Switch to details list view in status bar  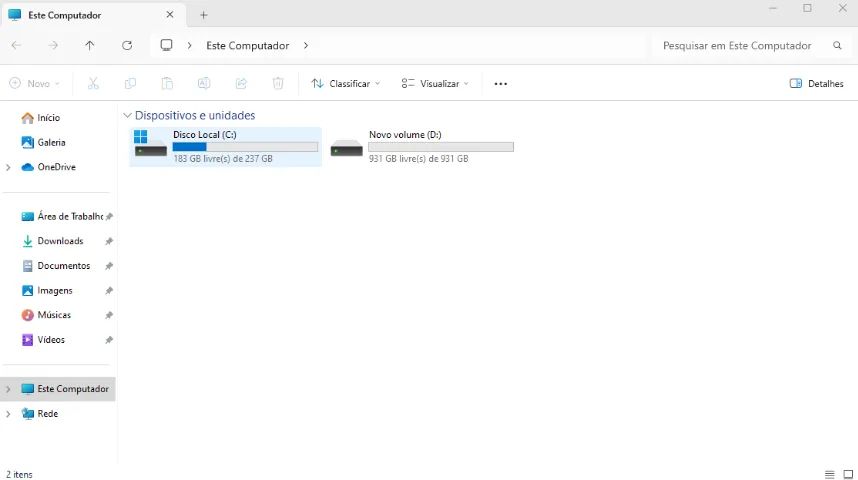pyautogui.click(x=830, y=475)
